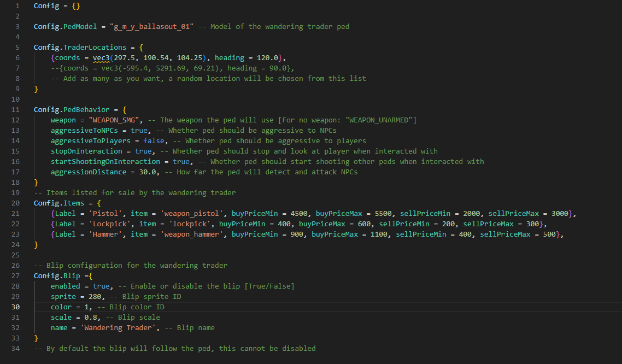Viewport: 622px width, 364px height.
Task: Click the 'weapon_hammer' item string
Action: click(x=192, y=234)
